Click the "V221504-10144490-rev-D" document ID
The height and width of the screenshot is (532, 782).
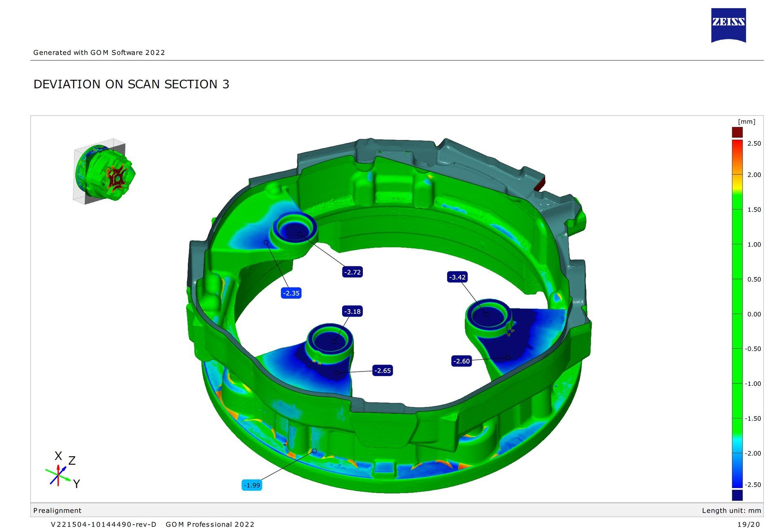103,524
